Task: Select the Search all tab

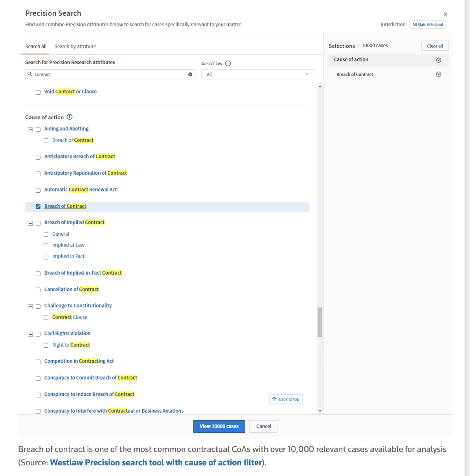Action: (x=36, y=46)
